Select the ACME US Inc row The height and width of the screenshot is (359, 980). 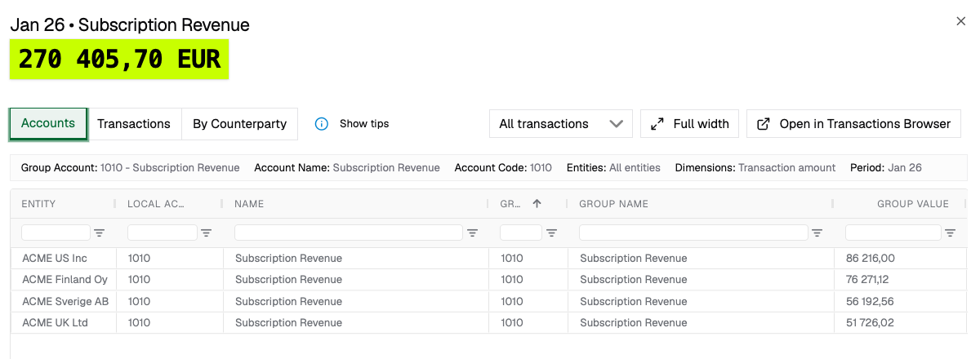click(x=488, y=259)
